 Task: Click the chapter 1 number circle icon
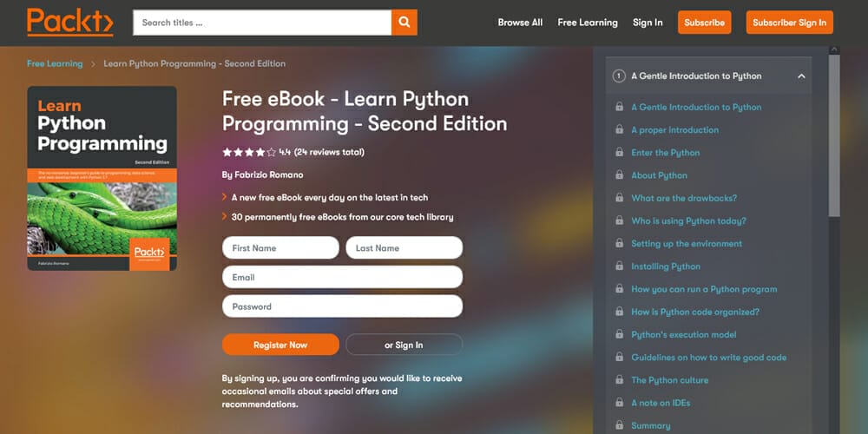pos(619,76)
